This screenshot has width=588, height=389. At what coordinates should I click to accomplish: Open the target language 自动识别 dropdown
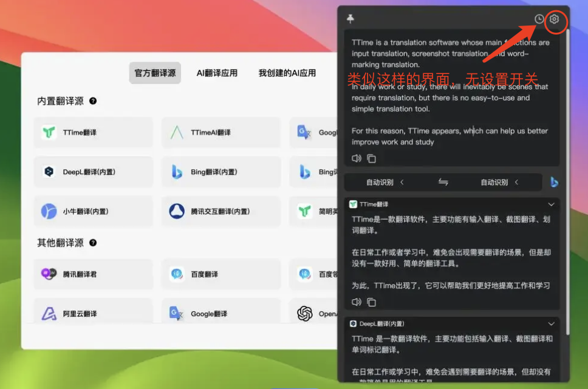499,182
